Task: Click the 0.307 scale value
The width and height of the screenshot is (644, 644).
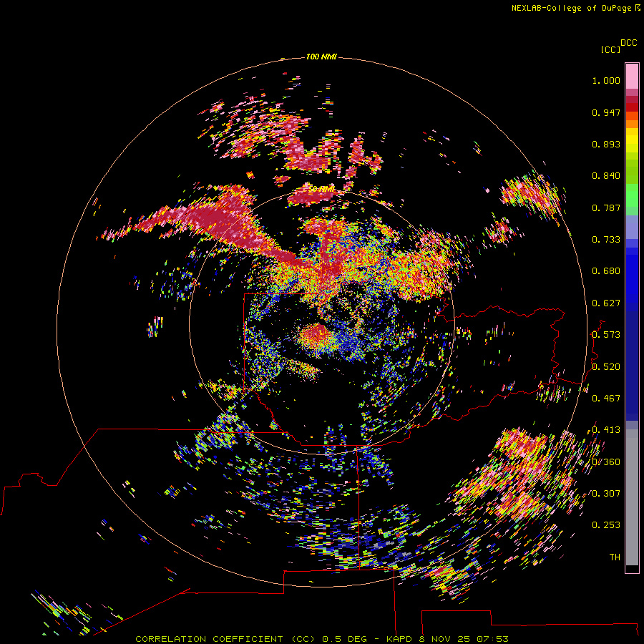Action: 606,494
